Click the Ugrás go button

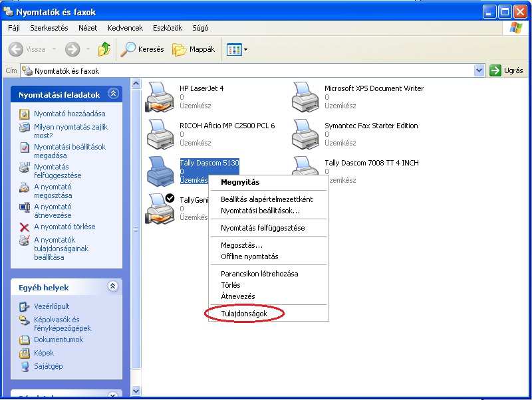(507, 70)
